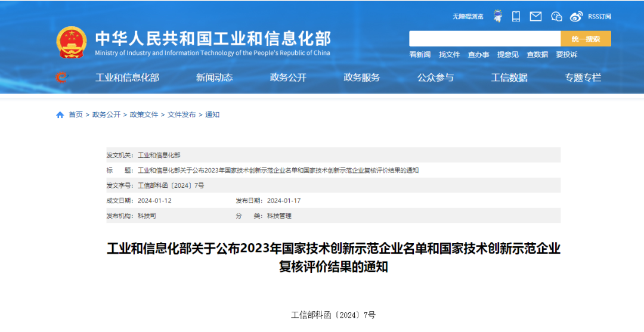Open the 工信数据 nav menu
The image size is (644, 332).
pos(509,77)
